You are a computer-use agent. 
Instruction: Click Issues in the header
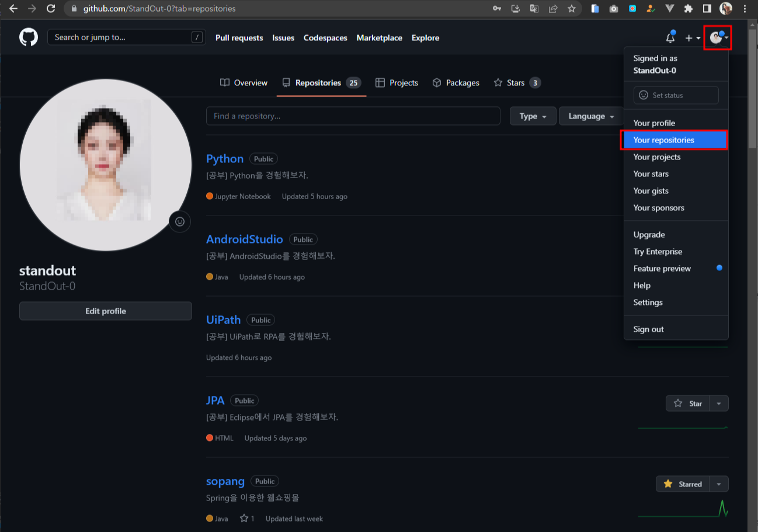click(x=283, y=38)
